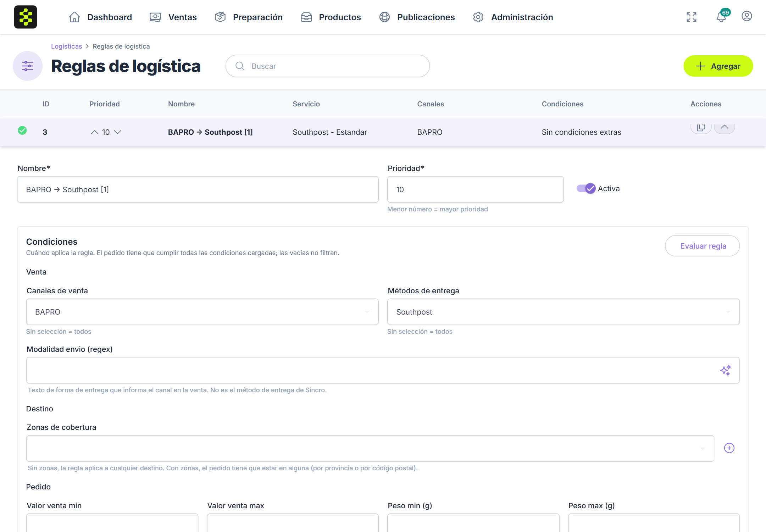Image resolution: width=766 pixels, height=532 pixels.
Task: Open the Zonas de cobertura dropdown
Action: pyautogui.click(x=370, y=448)
